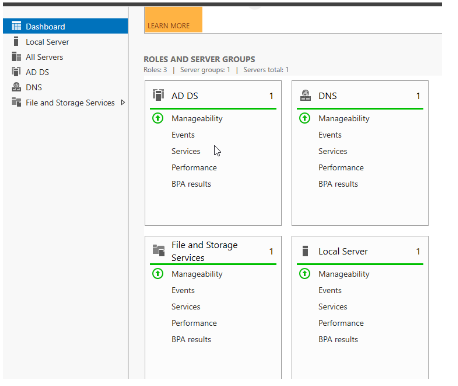Open AD DS sidebar entry

pyautogui.click(x=65, y=72)
